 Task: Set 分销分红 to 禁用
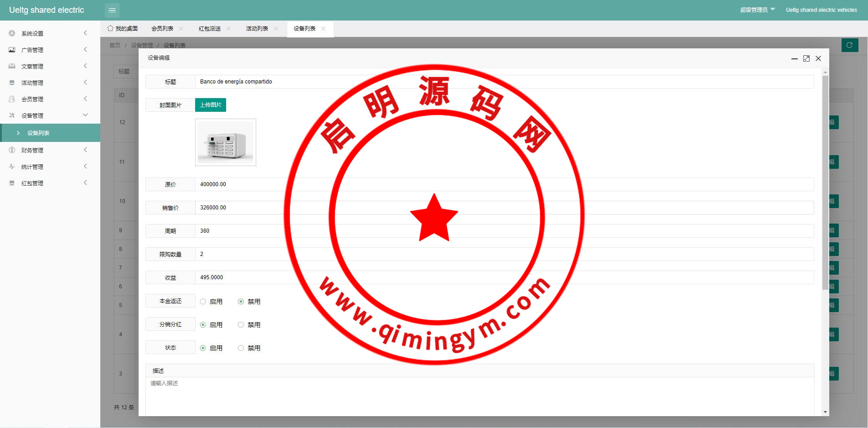click(241, 325)
